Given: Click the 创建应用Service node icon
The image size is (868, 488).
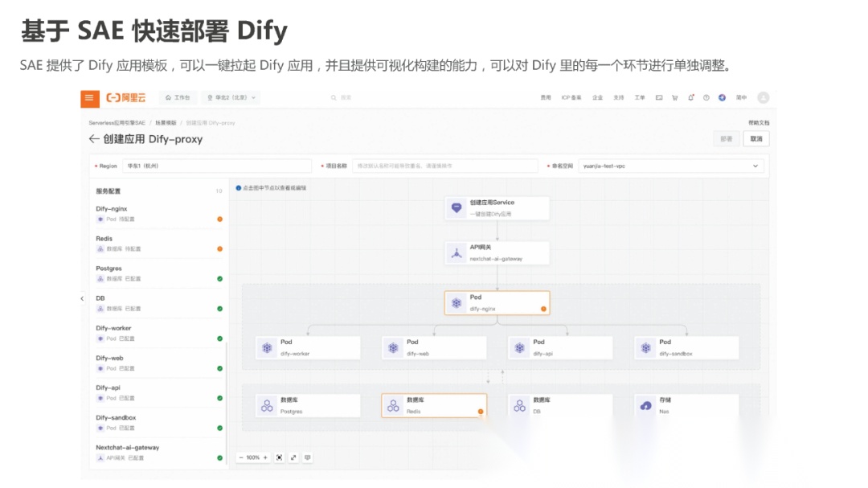Looking at the screenshot, I should coord(457,208).
